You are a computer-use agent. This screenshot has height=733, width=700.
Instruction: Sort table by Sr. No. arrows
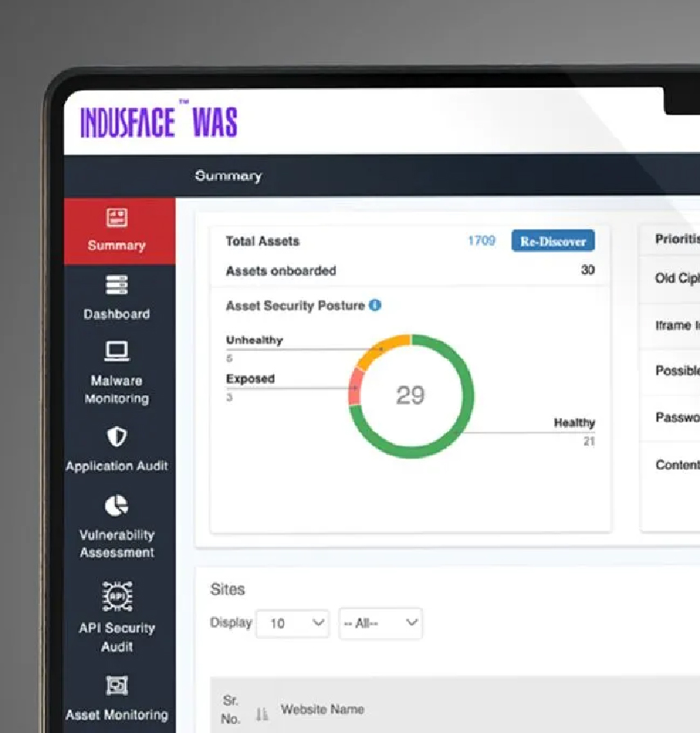tap(262, 714)
